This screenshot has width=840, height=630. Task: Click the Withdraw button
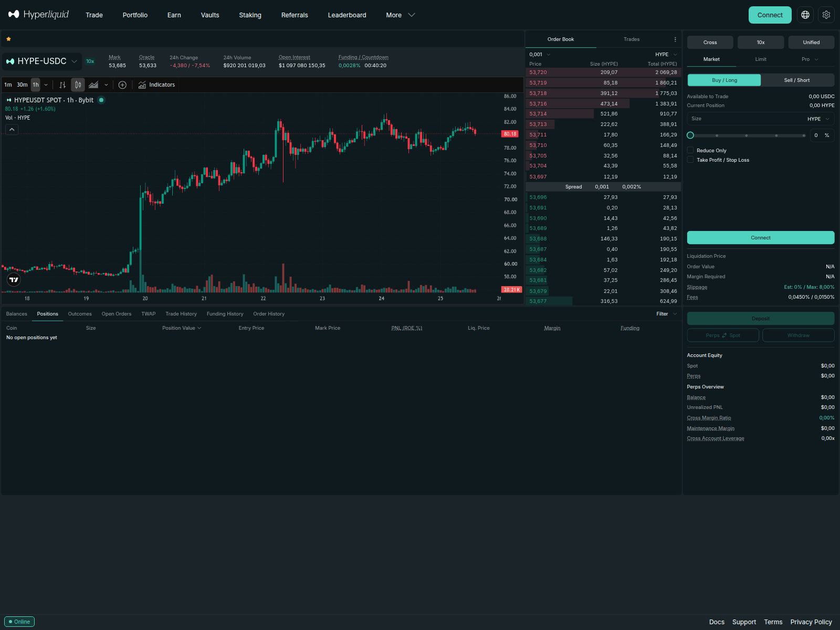(799, 335)
